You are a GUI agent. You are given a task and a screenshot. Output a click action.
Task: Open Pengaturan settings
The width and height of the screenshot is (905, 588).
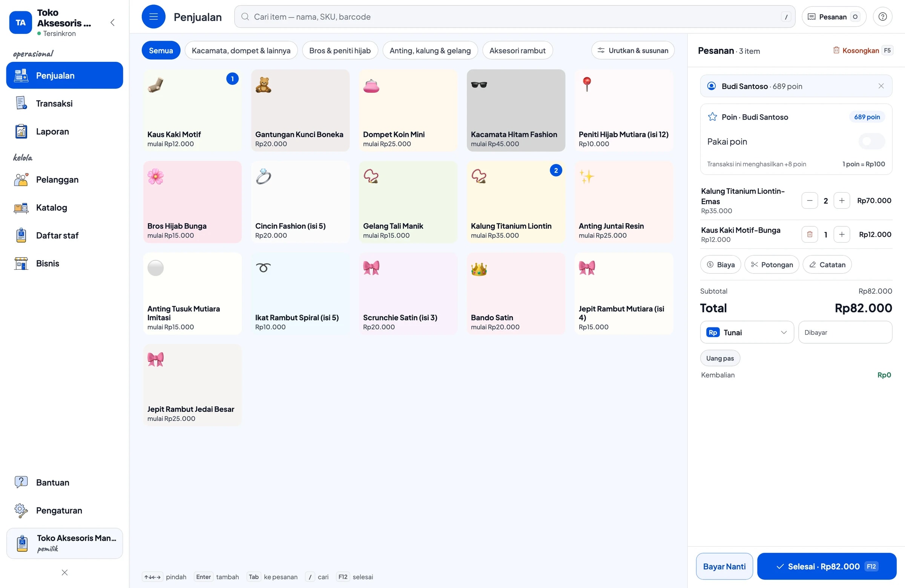pyautogui.click(x=64, y=510)
